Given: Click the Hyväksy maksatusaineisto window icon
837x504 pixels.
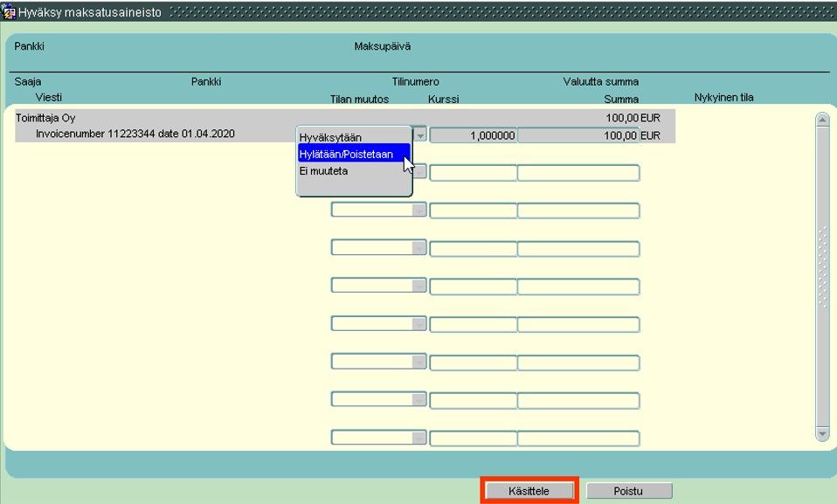Looking at the screenshot, I should pos(9,11).
